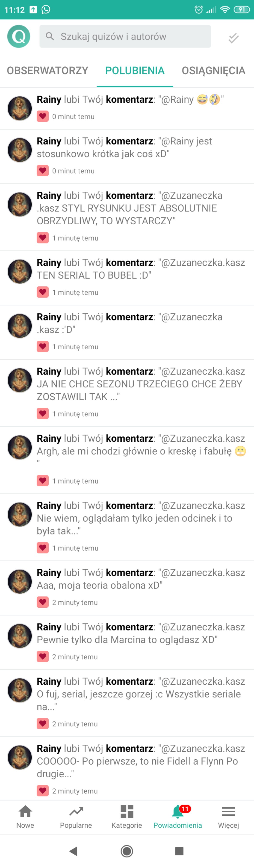This screenshot has width=254, height=868.
Task: Tap heart icon on STYL RYSUNKU notification
Action: coord(43,238)
